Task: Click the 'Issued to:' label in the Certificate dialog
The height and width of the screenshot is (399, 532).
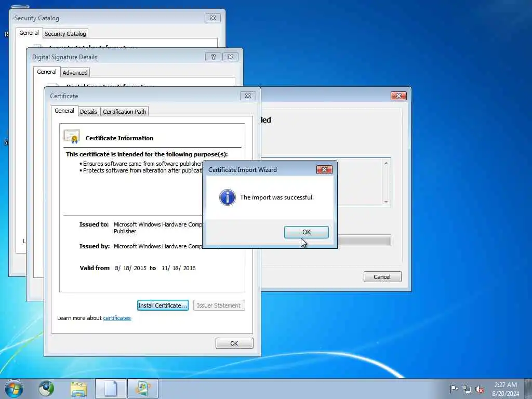Action: pos(94,224)
